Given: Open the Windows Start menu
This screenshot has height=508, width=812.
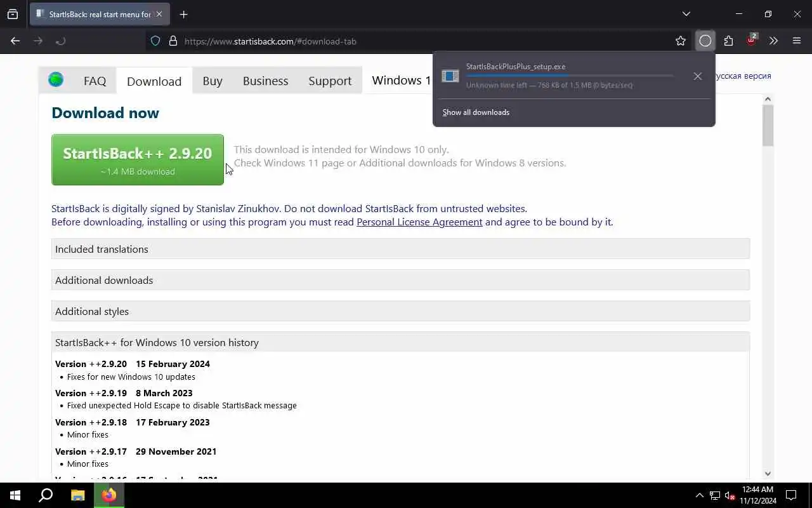Looking at the screenshot, I should 15,495.
